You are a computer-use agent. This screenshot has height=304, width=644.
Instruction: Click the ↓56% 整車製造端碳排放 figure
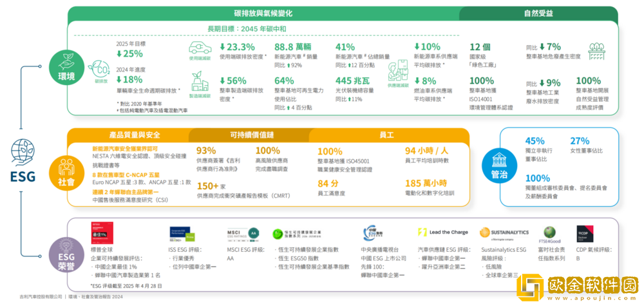pos(233,81)
